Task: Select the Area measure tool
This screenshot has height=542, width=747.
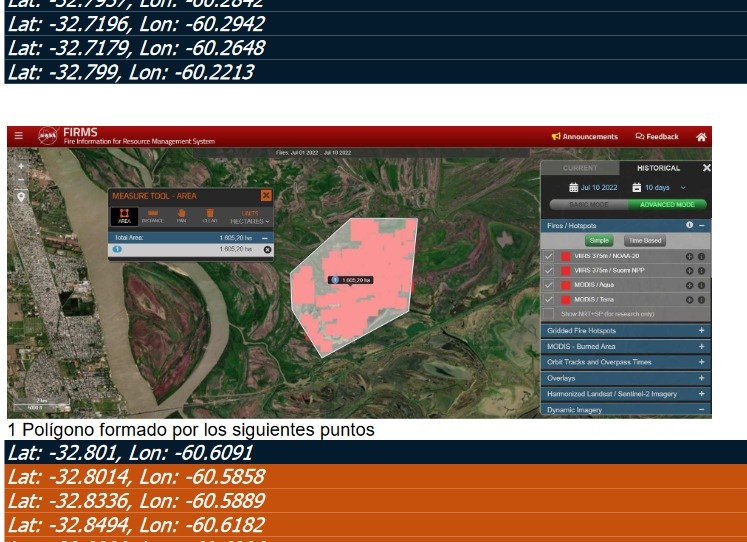Action: 125,215
